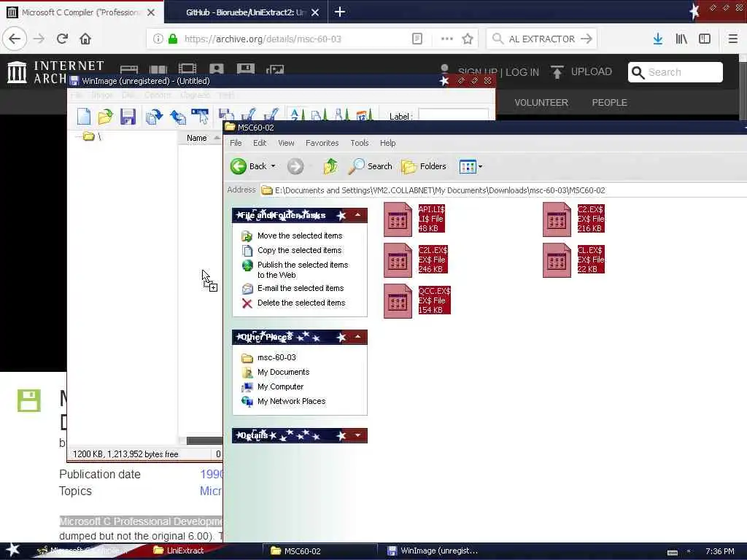Open Firefox Library icon
Image resolution: width=747 pixels, height=560 pixels.
pyautogui.click(x=681, y=39)
